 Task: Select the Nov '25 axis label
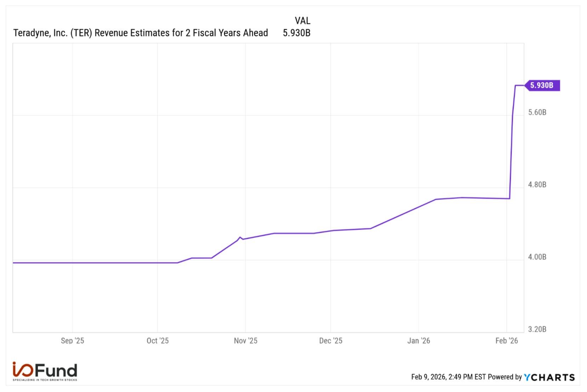click(246, 341)
